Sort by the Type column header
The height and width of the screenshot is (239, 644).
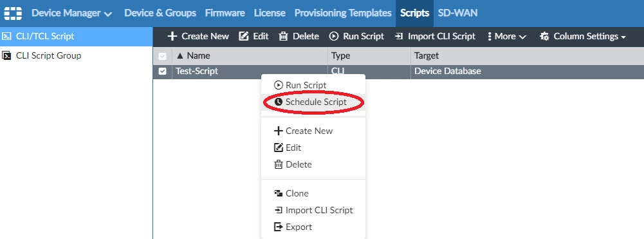tap(369, 55)
